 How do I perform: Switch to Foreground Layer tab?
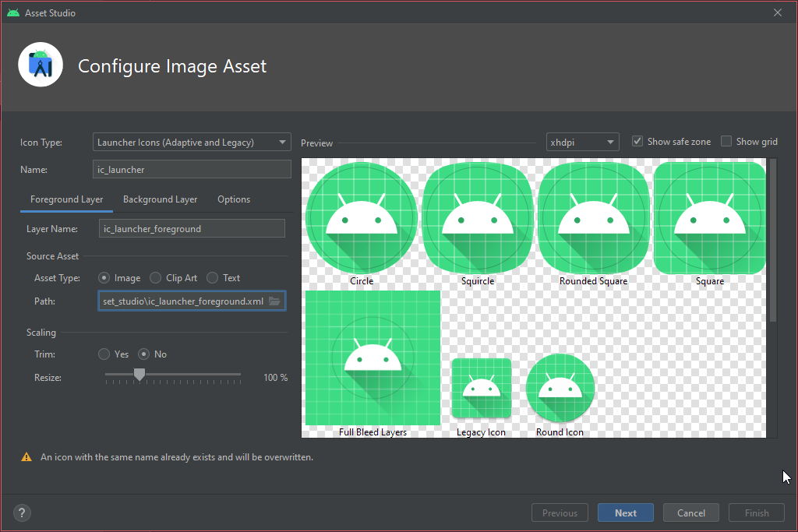point(67,199)
